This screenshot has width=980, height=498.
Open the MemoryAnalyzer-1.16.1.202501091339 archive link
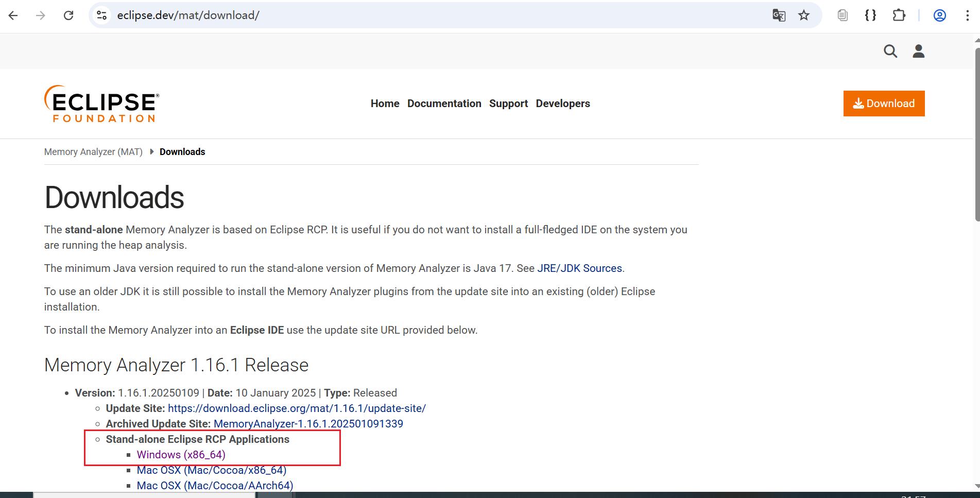pyautogui.click(x=308, y=424)
